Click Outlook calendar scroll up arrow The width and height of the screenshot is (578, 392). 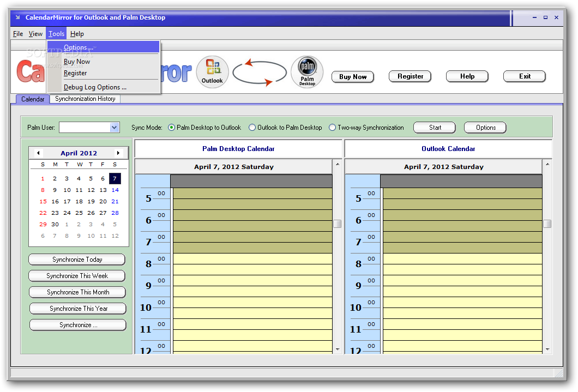click(547, 164)
